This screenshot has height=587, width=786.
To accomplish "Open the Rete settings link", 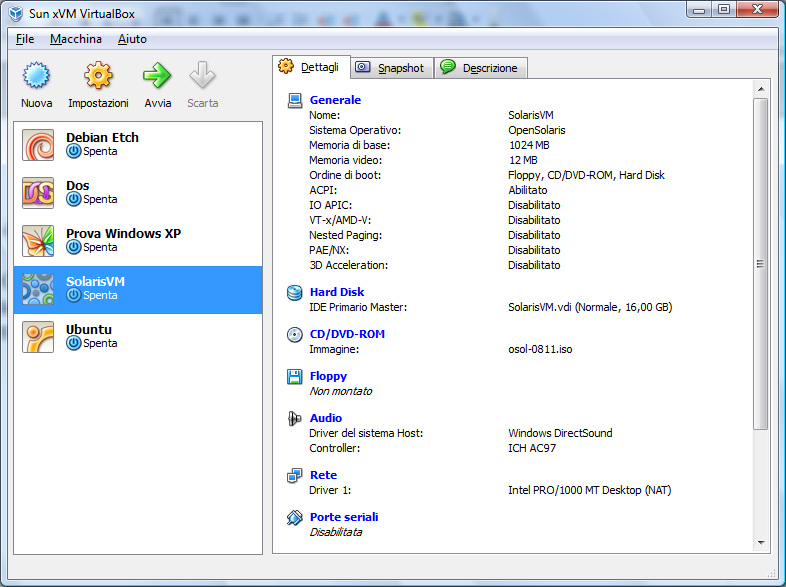I will tap(323, 475).
